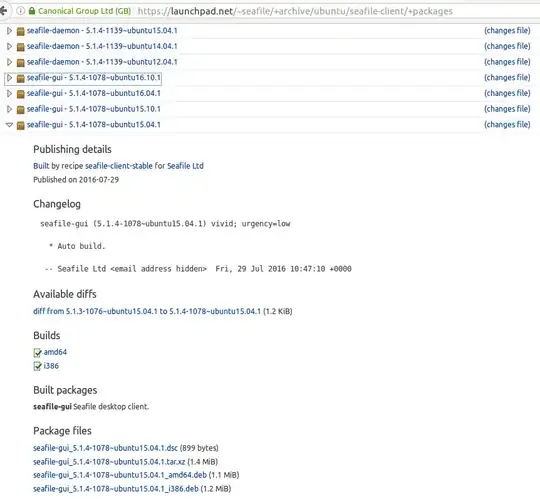The height and width of the screenshot is (499, 540).
Task: Download seafile-gui ubuntu15.04.1_i386.deb package
Action: (116, 489)
